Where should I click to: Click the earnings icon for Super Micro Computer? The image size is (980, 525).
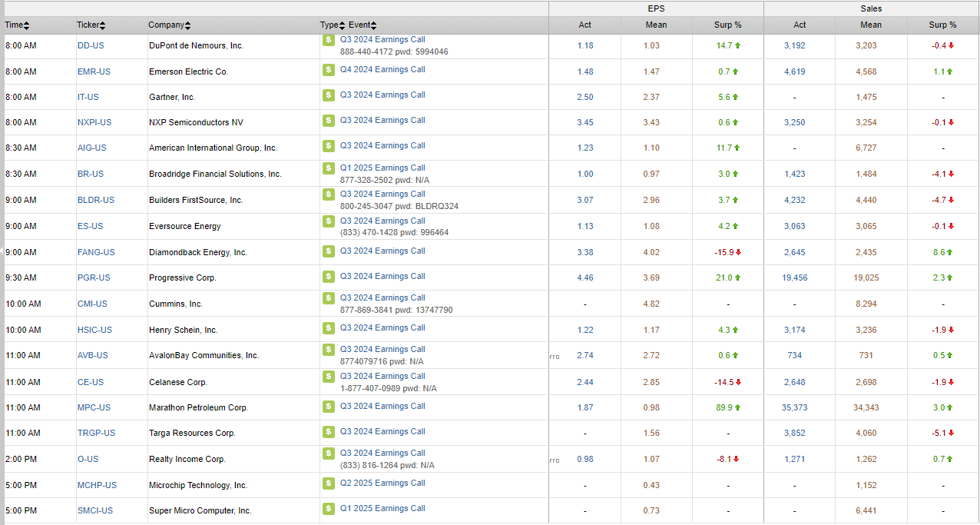(x=328, y=509)
